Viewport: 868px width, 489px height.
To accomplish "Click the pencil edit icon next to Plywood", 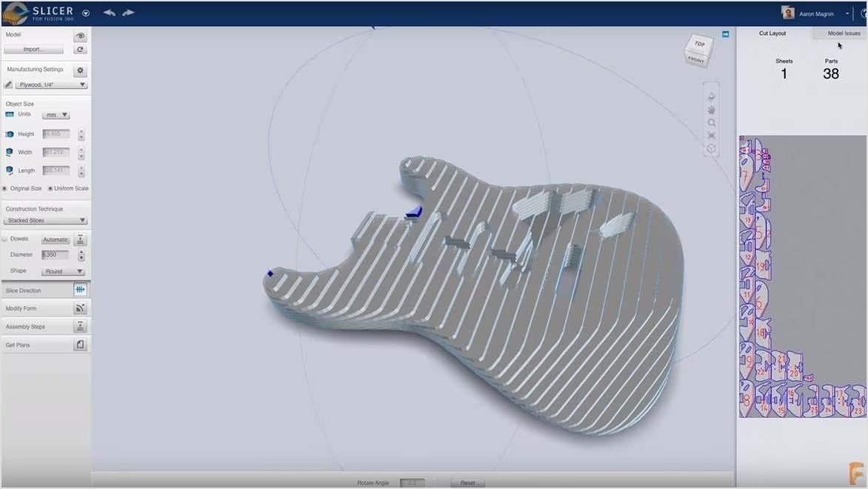I will tap(7, 84).
